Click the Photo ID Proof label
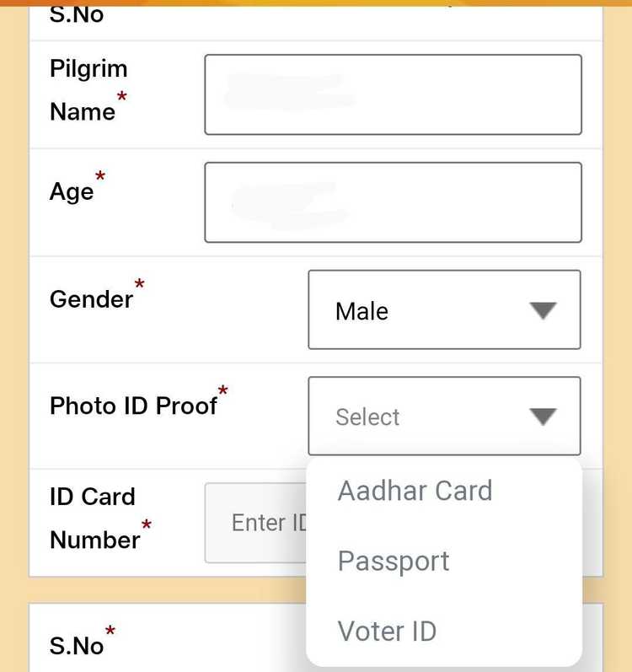The image size is (632, 672). (133, 406)
